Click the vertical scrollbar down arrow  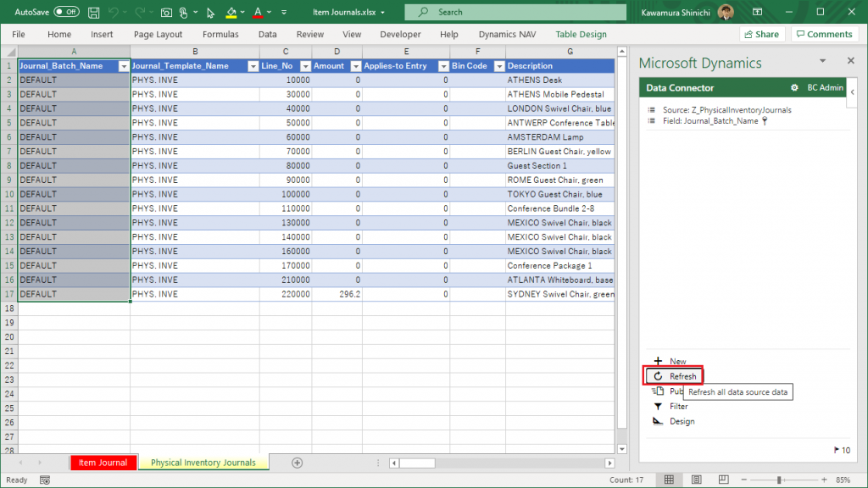click(621, 449)
